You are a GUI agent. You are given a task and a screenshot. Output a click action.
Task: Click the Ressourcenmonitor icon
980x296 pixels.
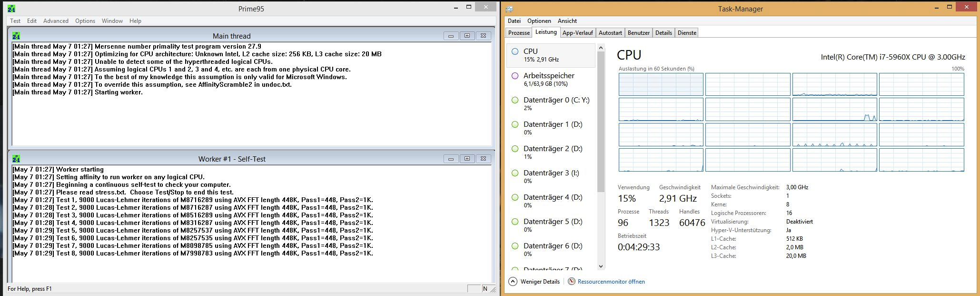point(572,282)
